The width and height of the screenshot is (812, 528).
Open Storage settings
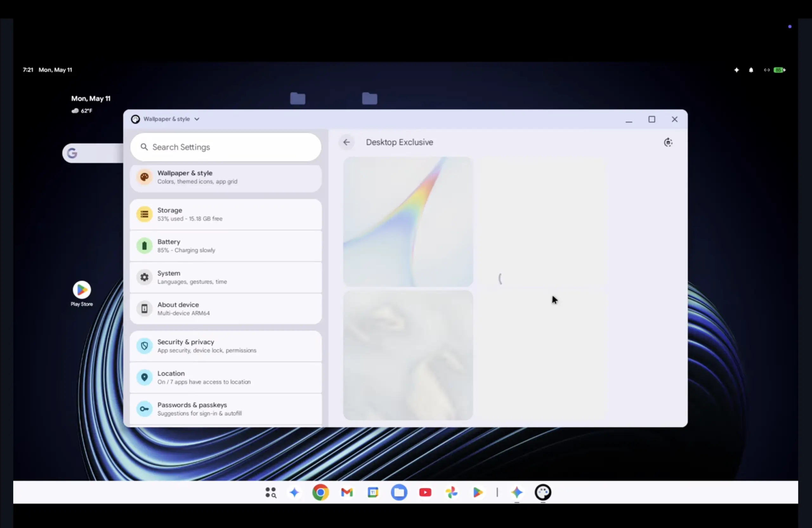(226, 214)
